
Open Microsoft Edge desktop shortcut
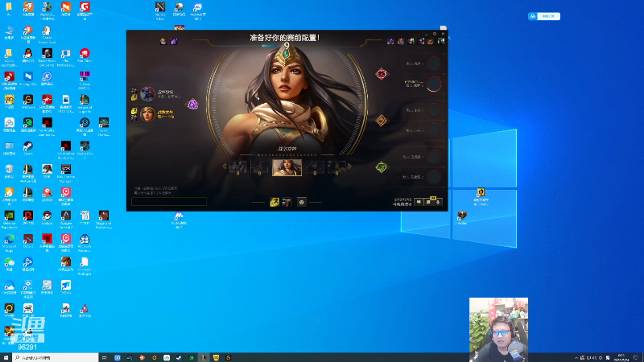(x=9, y=241)
